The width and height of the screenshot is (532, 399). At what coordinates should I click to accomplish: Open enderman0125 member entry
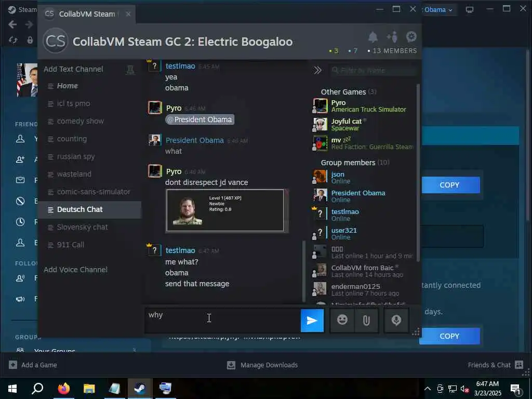click(364, 289)
